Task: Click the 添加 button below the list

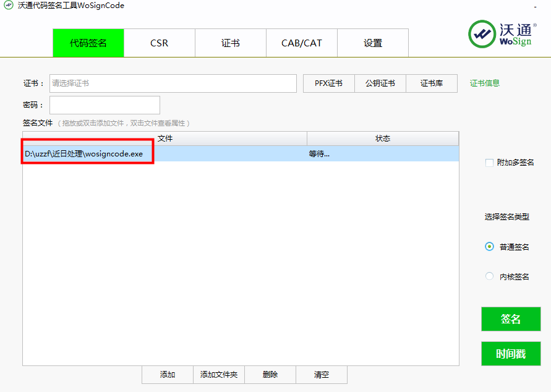Action: click(x=167, y=375)
